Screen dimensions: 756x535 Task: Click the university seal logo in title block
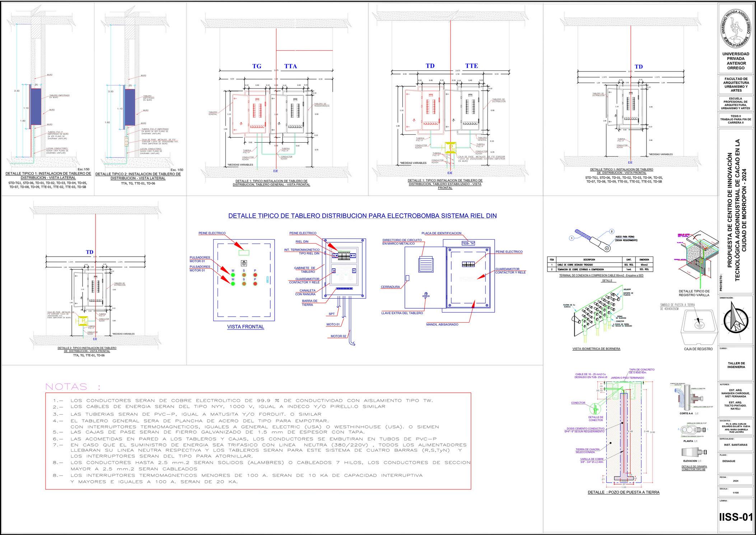736,28
